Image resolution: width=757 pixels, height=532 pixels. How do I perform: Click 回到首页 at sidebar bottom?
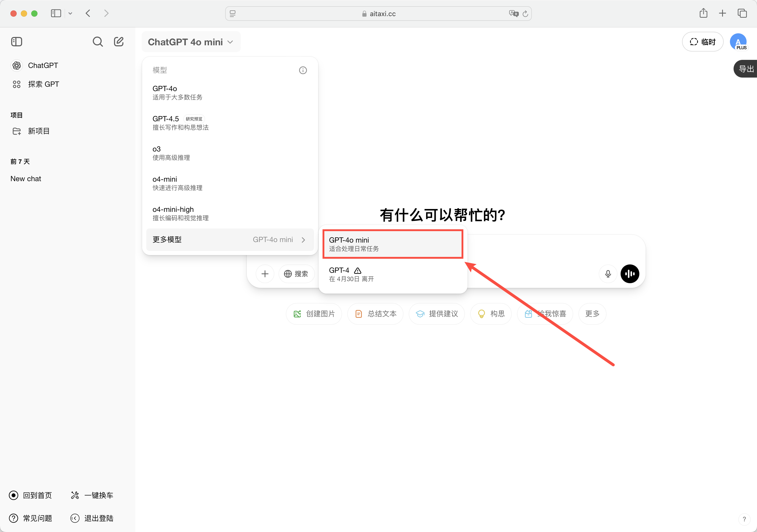[x=30, y=495]
